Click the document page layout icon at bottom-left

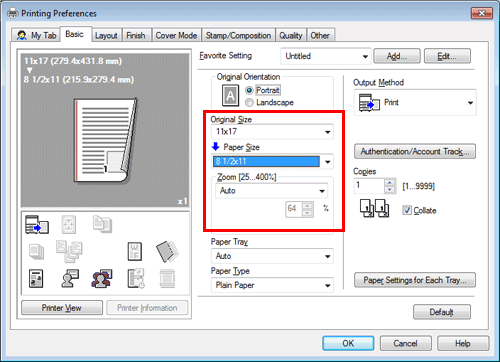tap(36, 279)
